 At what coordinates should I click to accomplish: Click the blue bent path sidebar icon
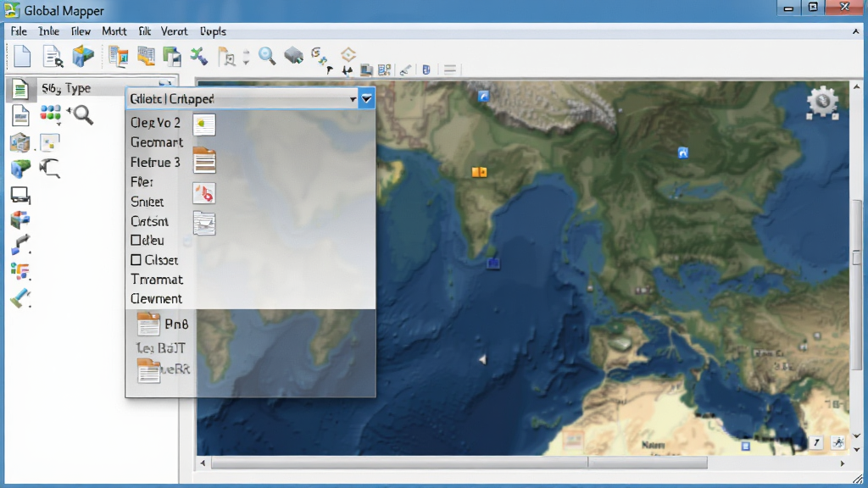[20, 245]
